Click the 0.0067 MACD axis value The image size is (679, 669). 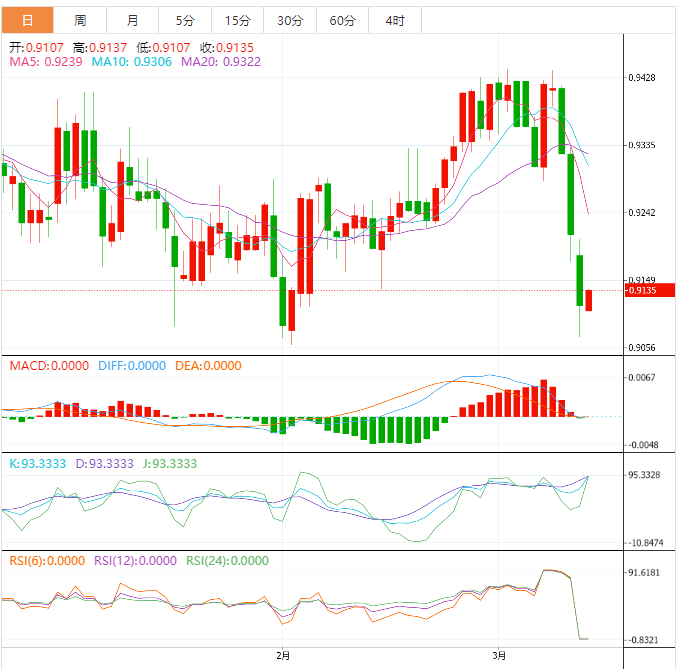pos(642,378)
